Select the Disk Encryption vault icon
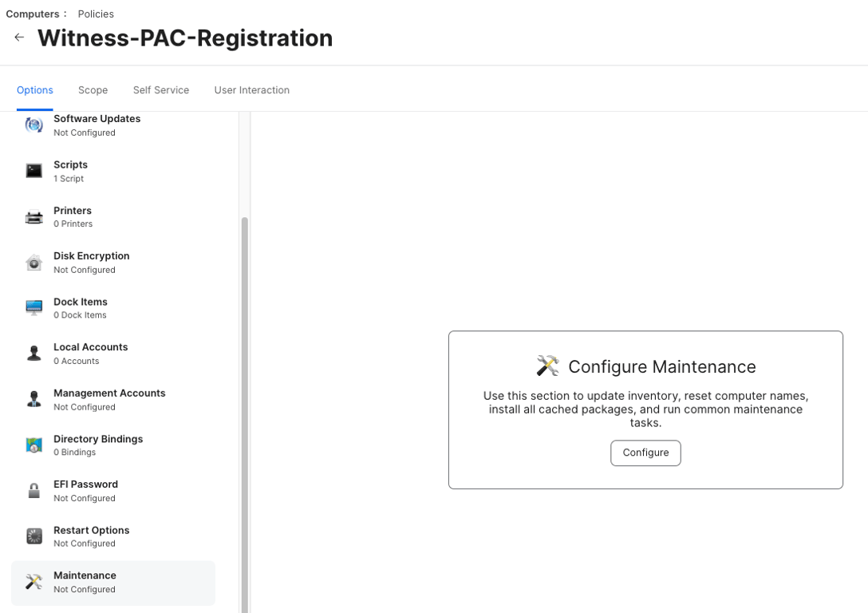Image resolution: width=868 pixels, height=613 pixels. tap(34, 263)
